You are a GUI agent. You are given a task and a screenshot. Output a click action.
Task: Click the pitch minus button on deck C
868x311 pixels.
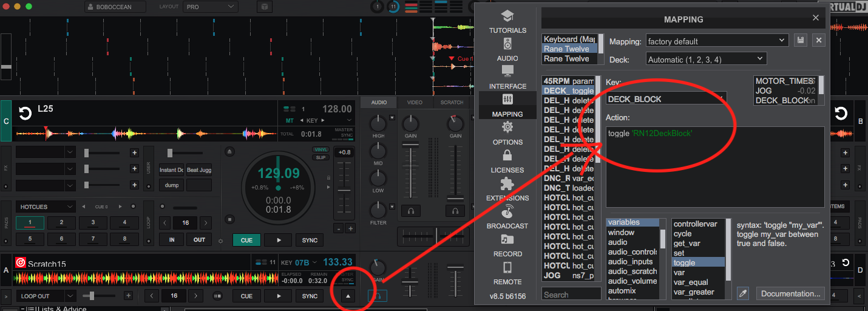[338, 228]
